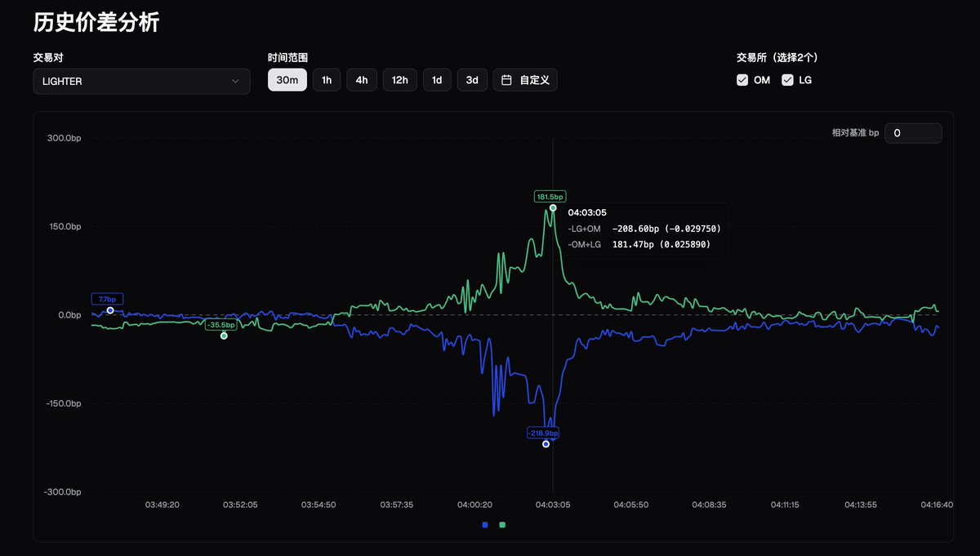Click the calendar icon in 自定义 button

click(x=506, y=80)
